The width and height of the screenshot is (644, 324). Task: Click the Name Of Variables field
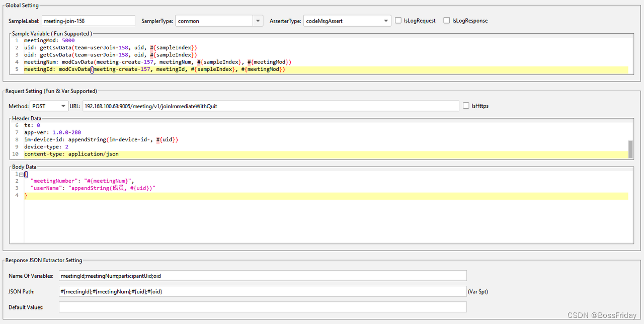pyautogui.click(x=263, y=276)
